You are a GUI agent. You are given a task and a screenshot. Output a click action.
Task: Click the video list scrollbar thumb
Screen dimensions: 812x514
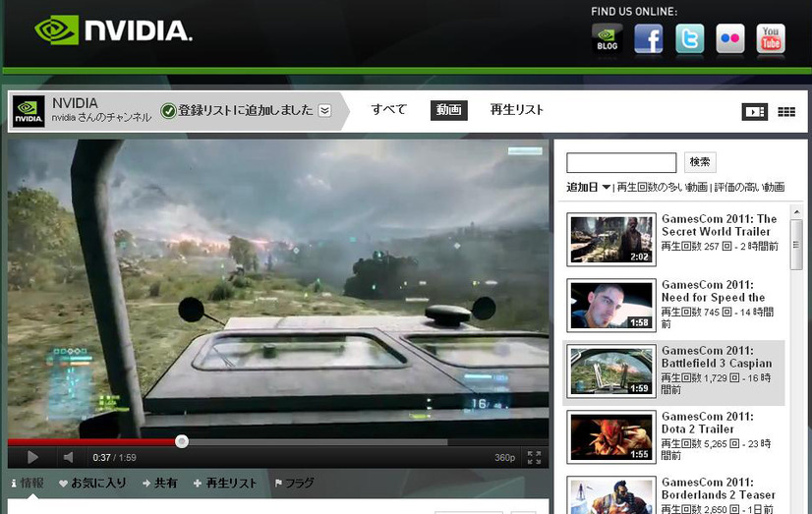pyautogui.click(x=796, y=245)
